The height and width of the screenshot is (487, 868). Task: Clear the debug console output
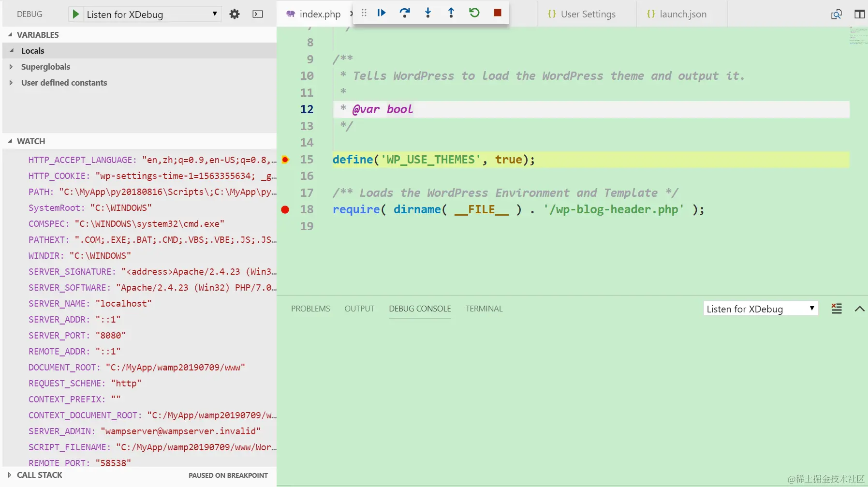click(837, 309)
